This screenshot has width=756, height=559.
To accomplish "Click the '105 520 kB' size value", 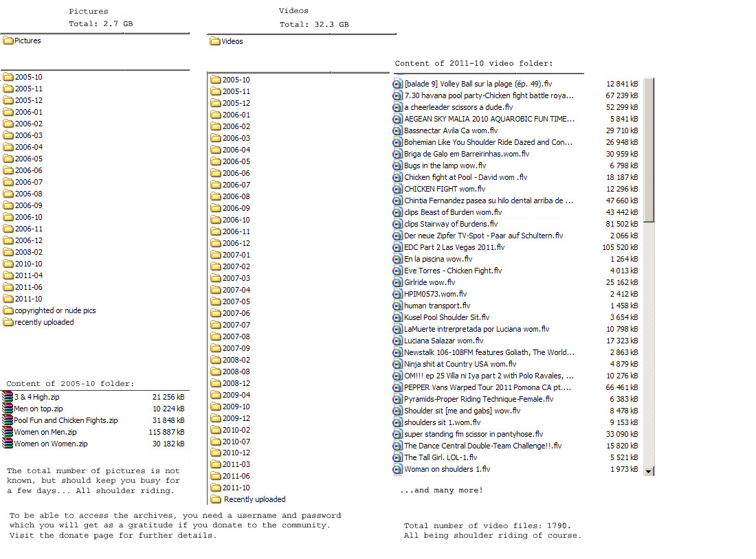I will [x=620, y=247].
